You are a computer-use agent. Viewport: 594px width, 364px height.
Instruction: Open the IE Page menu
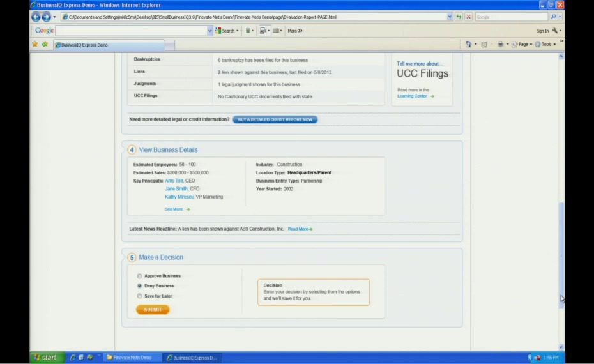tap(522, 44)
